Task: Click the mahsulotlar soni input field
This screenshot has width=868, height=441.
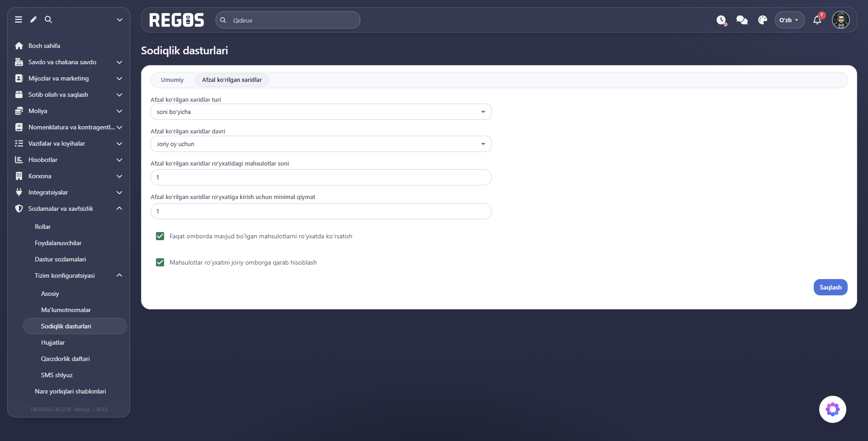Action: tap(321, 177)
